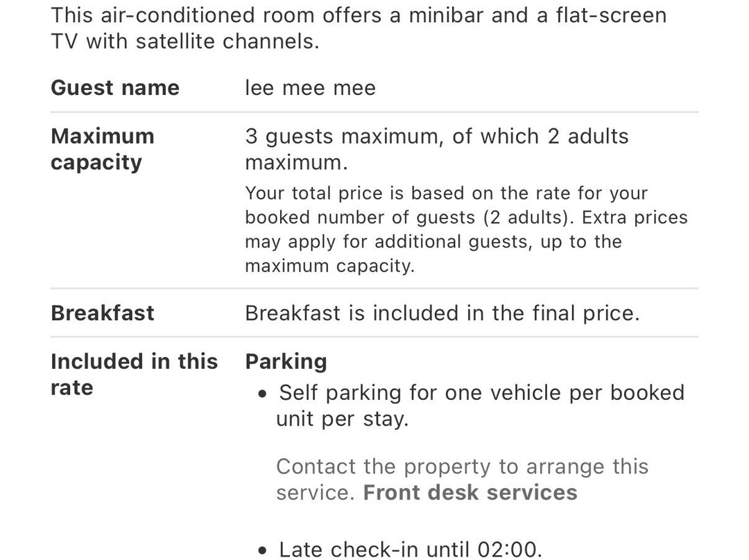Click the total price guests note paragraph
Screen dimensions: 749x560
[466, 229]
